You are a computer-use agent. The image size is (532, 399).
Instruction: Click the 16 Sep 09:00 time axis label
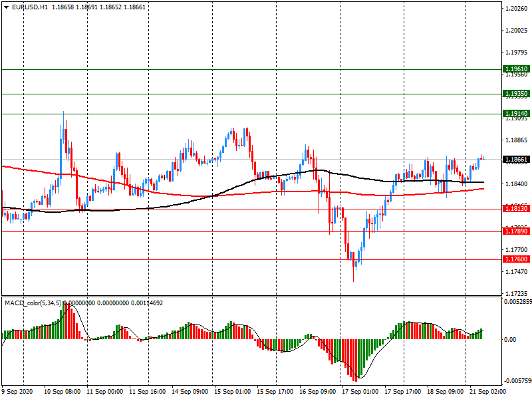[318, 392]
